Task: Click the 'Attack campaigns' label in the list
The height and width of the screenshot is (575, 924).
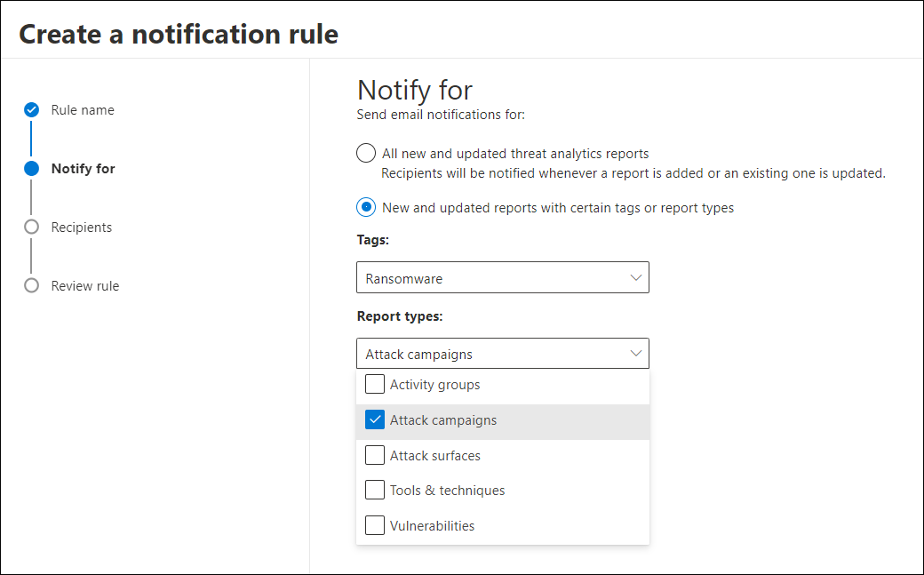Action: (443, 420)
